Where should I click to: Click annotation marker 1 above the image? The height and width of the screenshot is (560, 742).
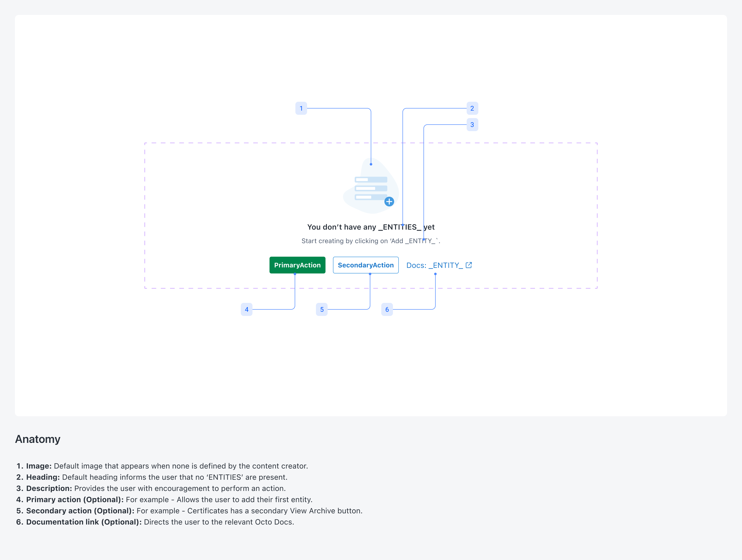point(301,108)
